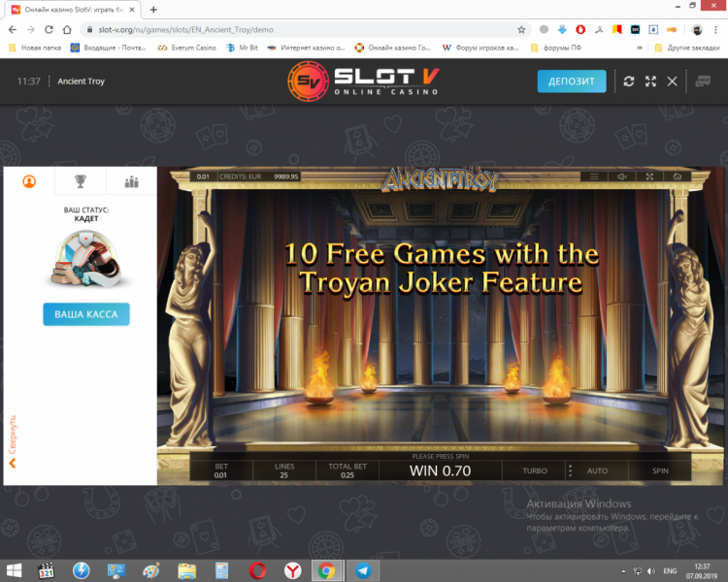Toggle the slot sound mute icon
The width and height of the screenshot is (728, 582).
coord(622,177)
